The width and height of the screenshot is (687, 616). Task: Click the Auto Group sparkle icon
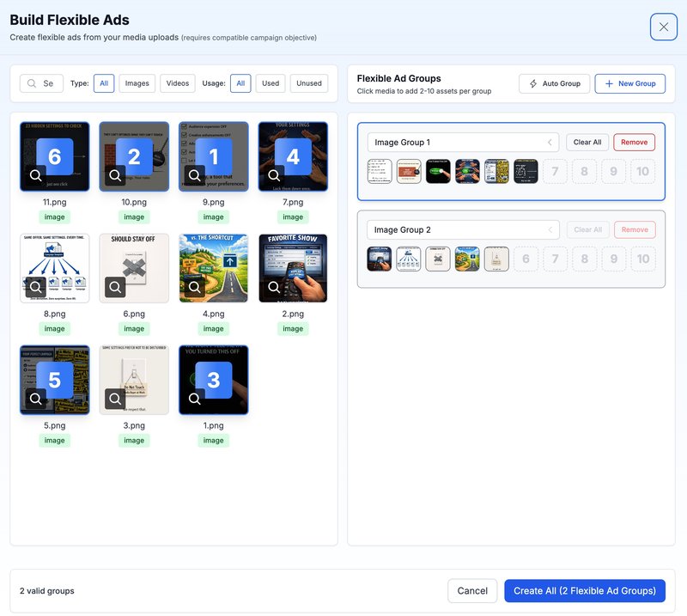point(536,82)
